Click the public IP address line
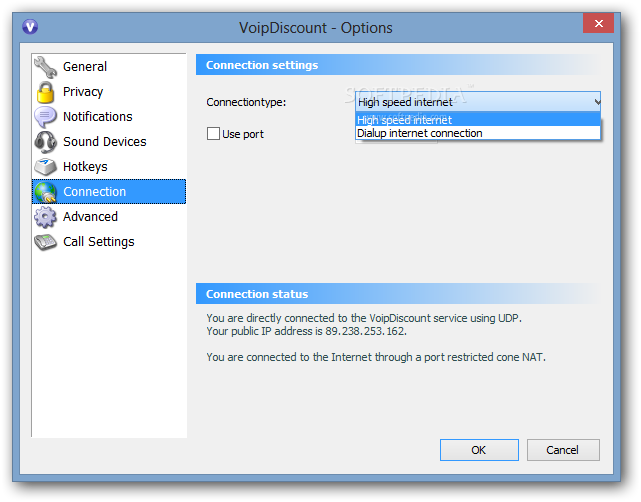641x502 pixels. [306, 331]
